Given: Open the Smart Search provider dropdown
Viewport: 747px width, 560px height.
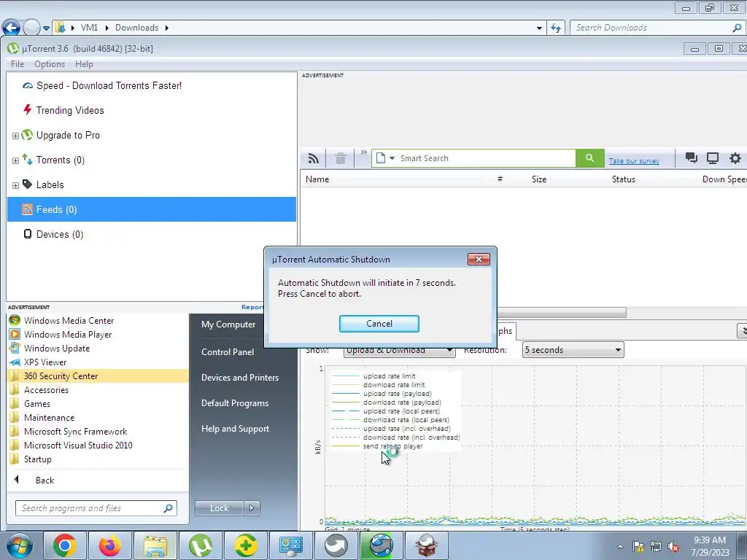Looking at the screenshot, I should click(392, 158).
